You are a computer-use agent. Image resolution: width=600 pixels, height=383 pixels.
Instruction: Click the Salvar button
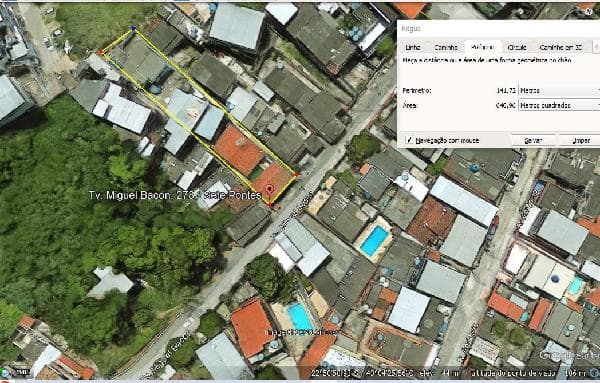(533, 140)
